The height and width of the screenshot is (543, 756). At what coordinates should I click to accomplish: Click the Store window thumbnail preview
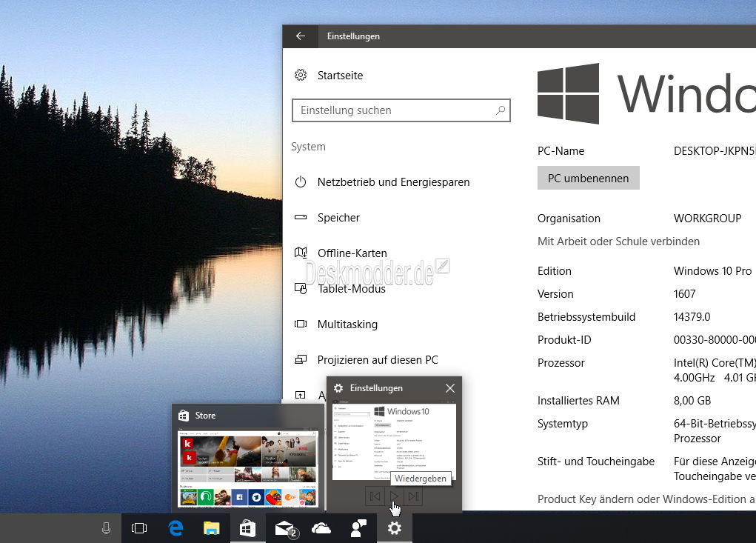tap(248, 467)
